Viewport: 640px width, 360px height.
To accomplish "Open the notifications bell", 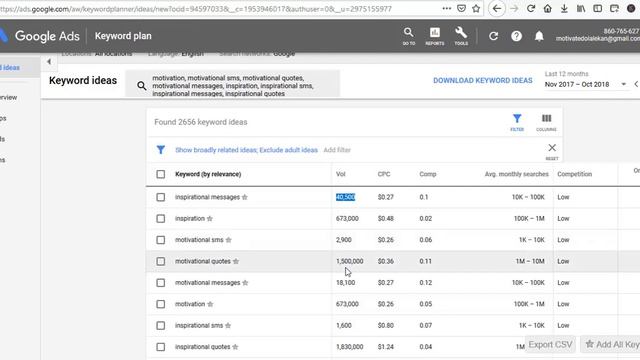I will tap(539, 36).
